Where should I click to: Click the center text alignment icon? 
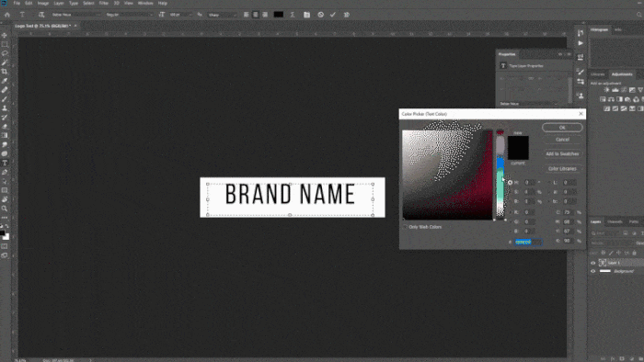click(x=256, y=15)
